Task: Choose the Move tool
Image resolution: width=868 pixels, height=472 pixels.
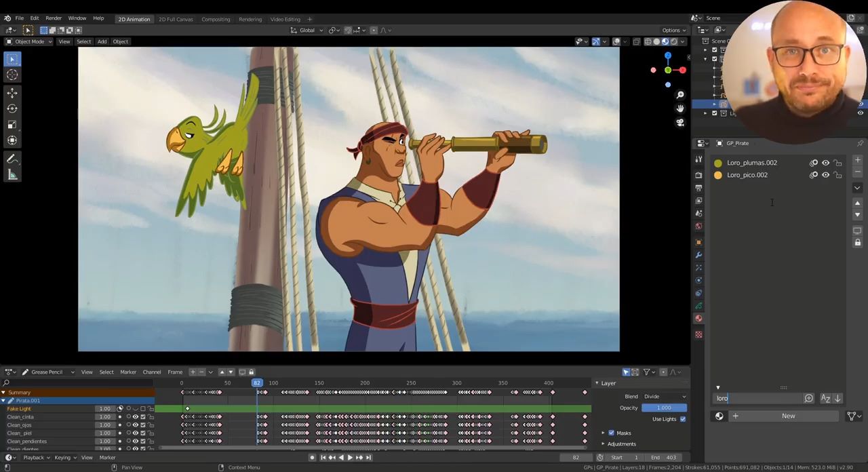Action: (x=12, y=92)
